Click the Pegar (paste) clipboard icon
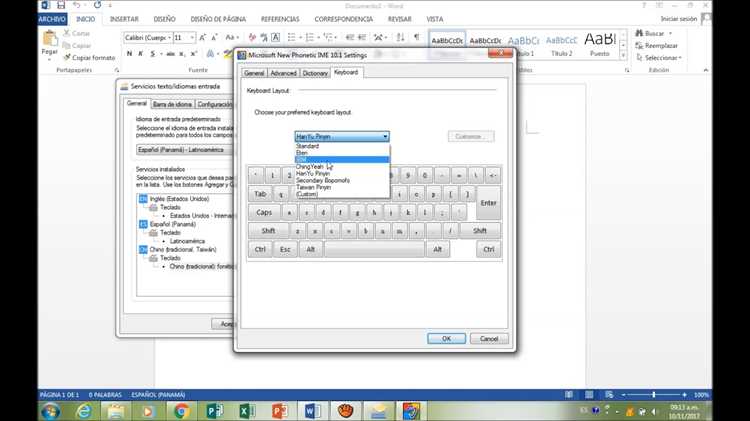 [x=50, y=38]
